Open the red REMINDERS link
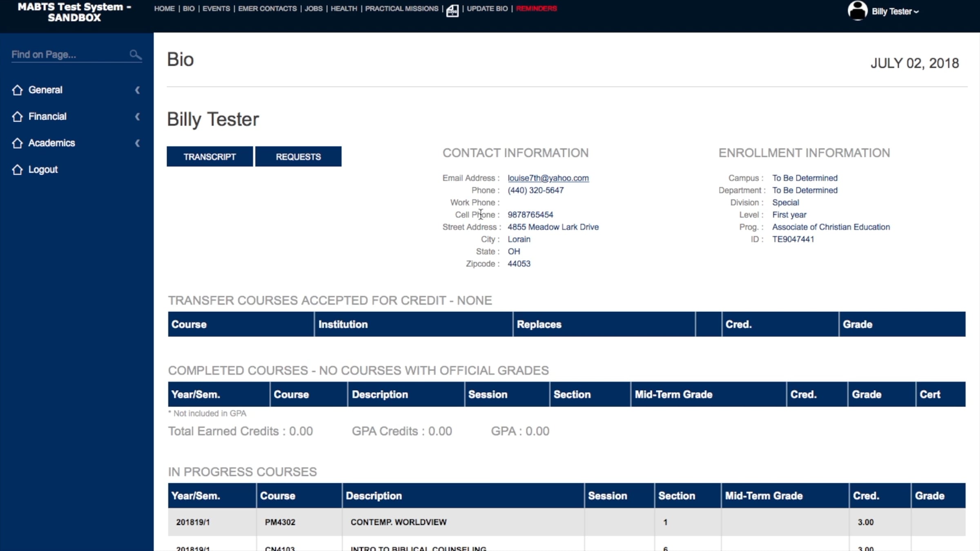Viewport: 980px width, 551px height. pos(536,9)
